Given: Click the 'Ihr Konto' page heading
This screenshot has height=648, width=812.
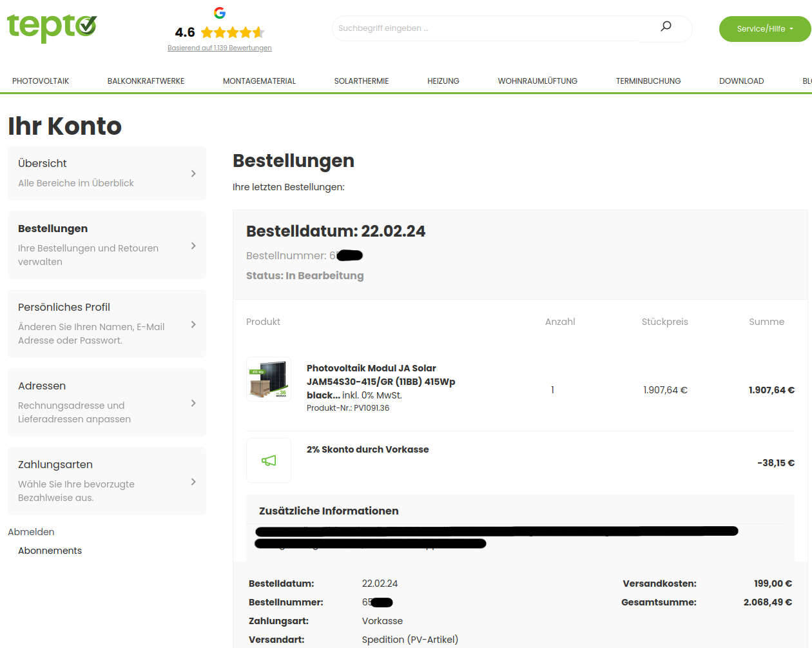Looking at the screenshot, I should click(x=64, y=126).
